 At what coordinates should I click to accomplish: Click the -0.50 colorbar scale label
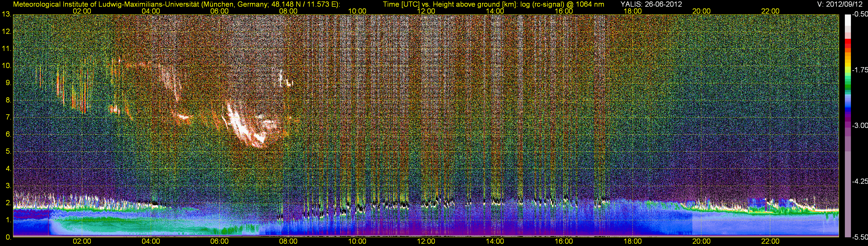[x=860, y=14]
